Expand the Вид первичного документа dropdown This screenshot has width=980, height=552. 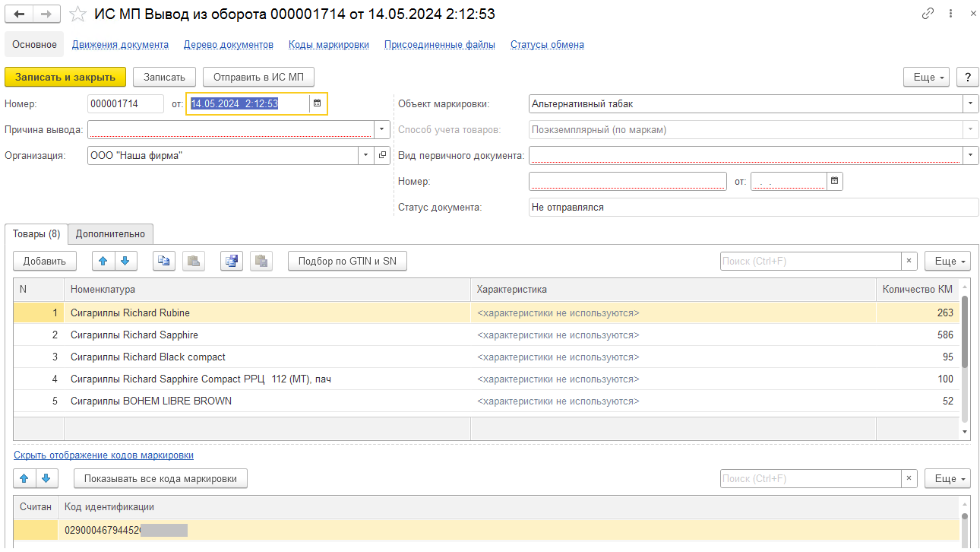pyautogui.click(x=971, y=155)
